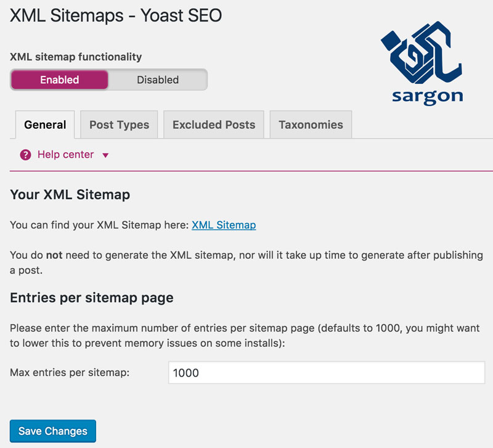Switch to the Post Types tab

click(x=119, y=125)
